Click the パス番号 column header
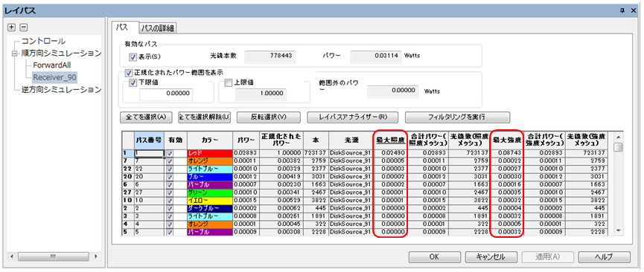Screen dimensions: 644x272 tap(150, 140)
